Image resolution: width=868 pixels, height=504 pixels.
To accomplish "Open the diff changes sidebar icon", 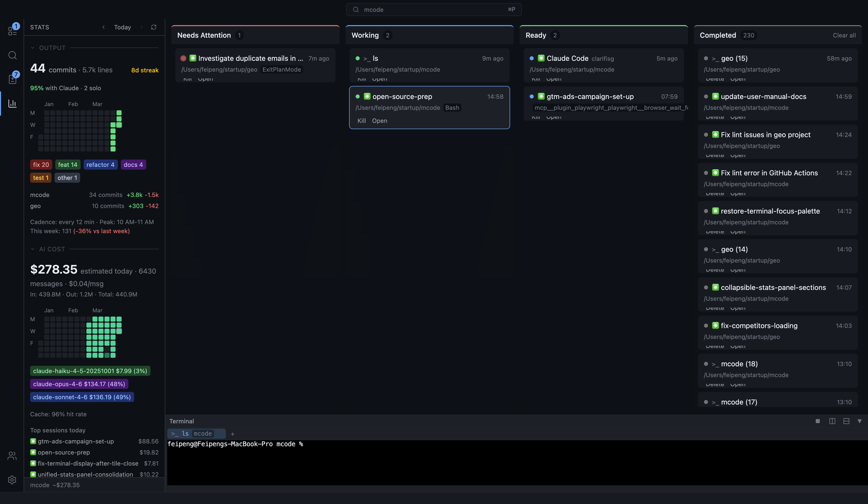I will click(x=12, y=80).
